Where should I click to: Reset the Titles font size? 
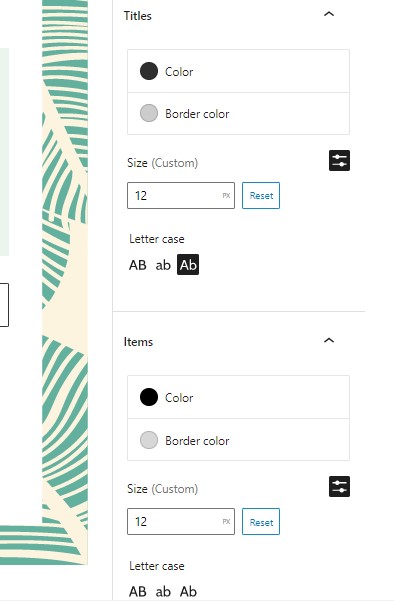[261, 195]
